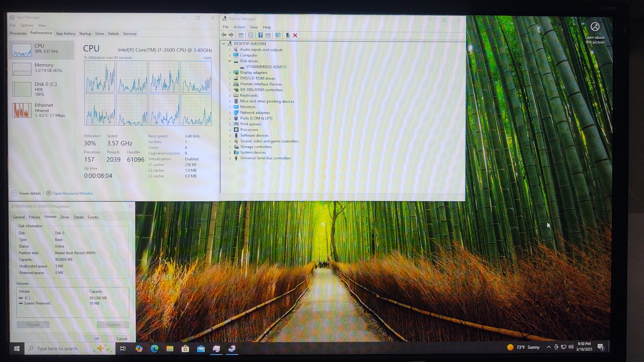Open Microsoft Edge from the taskbar

155,349
